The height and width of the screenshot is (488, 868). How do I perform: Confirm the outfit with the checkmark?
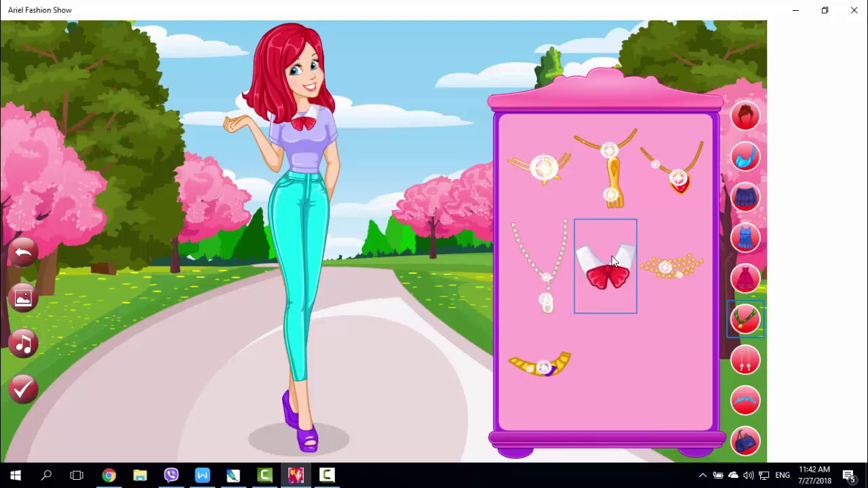(23, 389)
